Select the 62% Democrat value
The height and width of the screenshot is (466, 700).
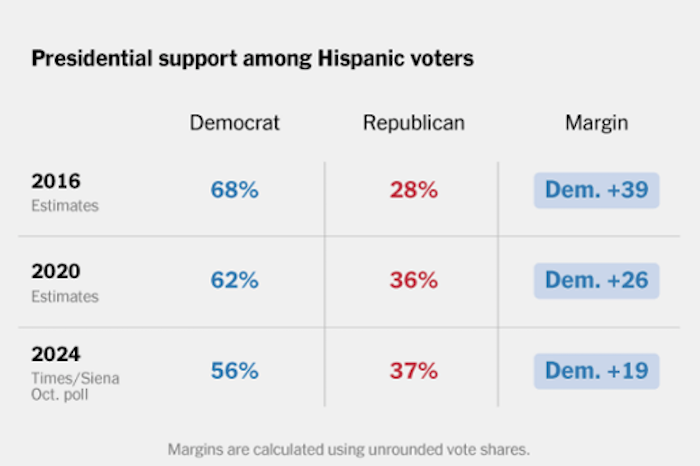click(234, 280)
